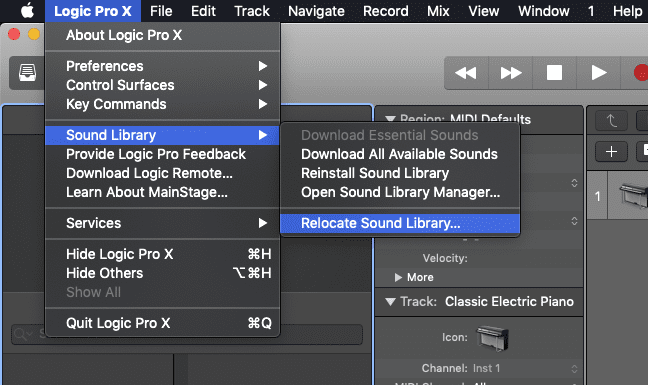This screenshot has width=648, height=385.
Task: Choose Quit Logic Pro X
Action: (x=162, y=323)
